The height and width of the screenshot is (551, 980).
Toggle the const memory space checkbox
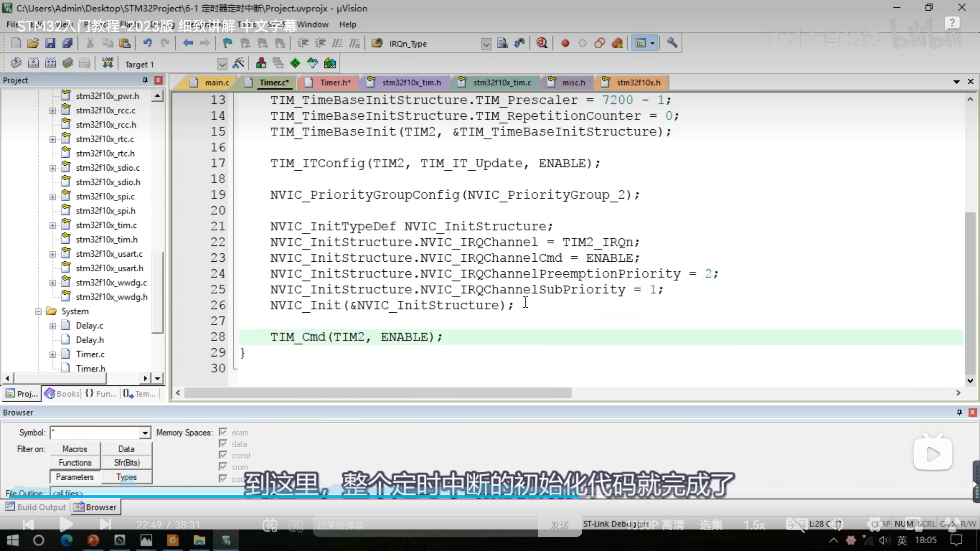pos(223,455)
